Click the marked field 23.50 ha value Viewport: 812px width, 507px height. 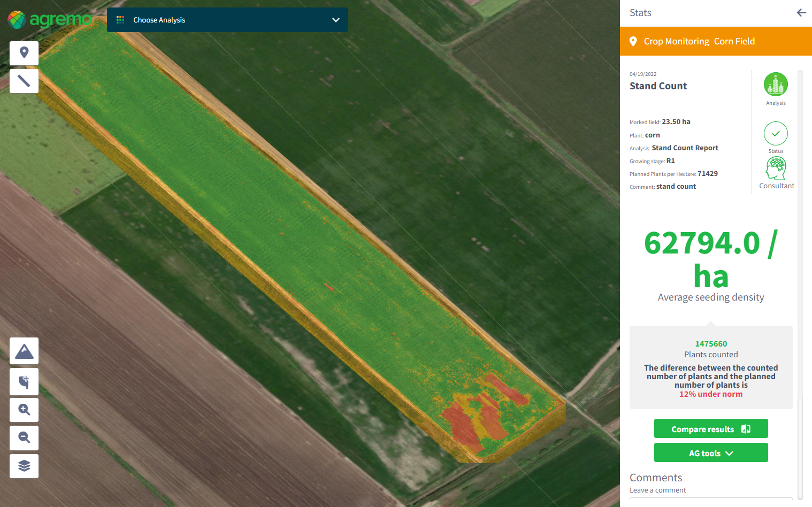pos(676,122)
